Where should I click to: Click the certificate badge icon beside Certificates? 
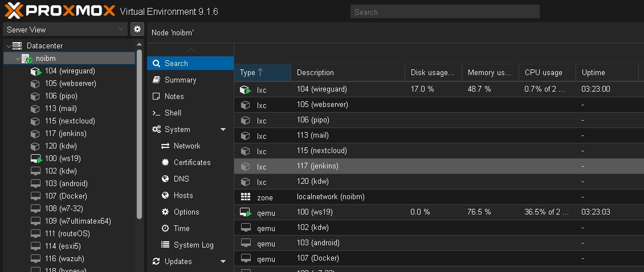pos(165,163)
